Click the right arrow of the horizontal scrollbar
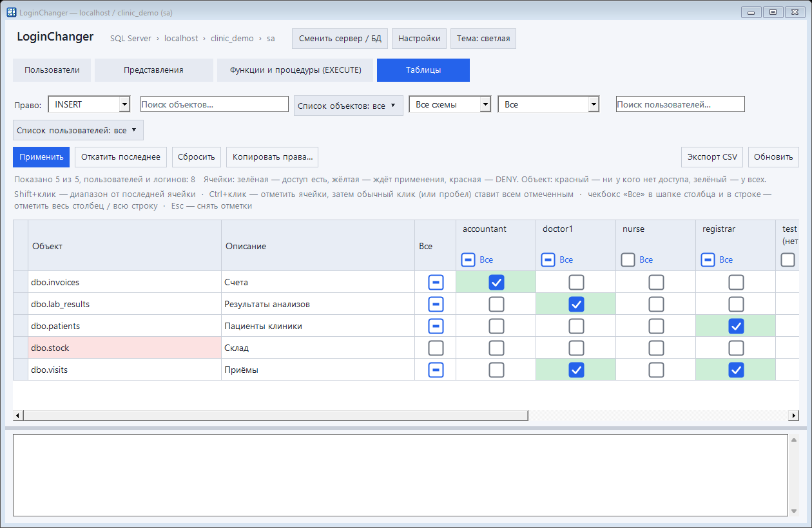 pos(794,416)
